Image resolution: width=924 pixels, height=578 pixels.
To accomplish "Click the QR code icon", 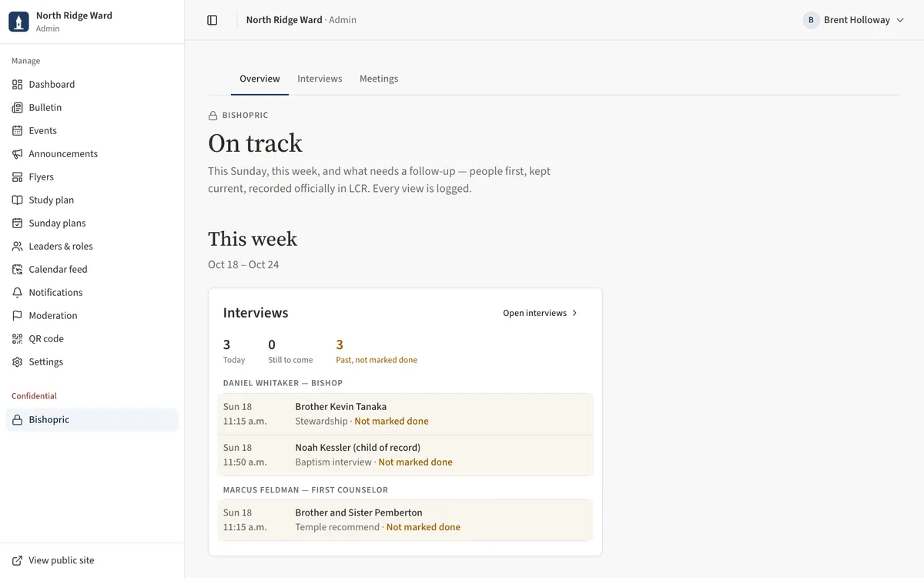I will click(18, 339).
